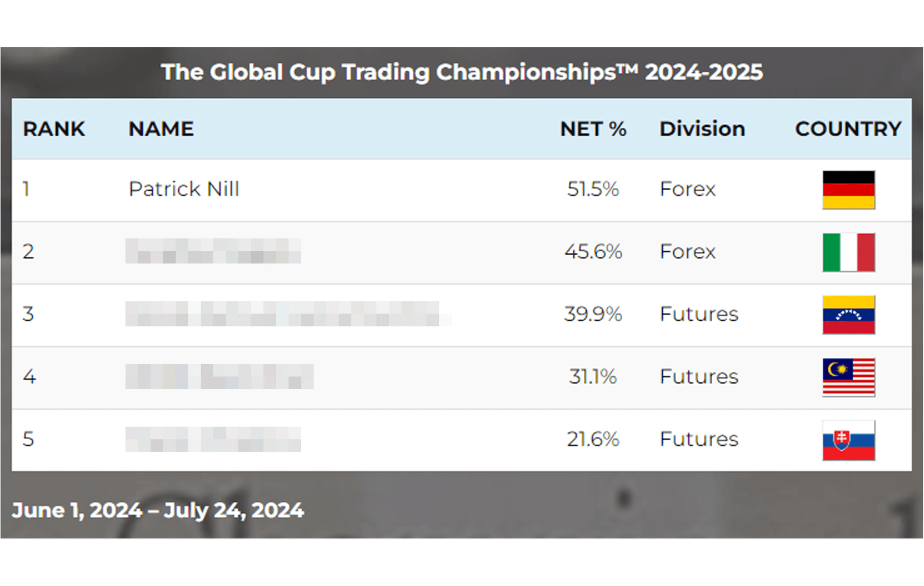Click the 51.5% net value
The width and height of the screenshot is (924, 586).
coord(593,189)
